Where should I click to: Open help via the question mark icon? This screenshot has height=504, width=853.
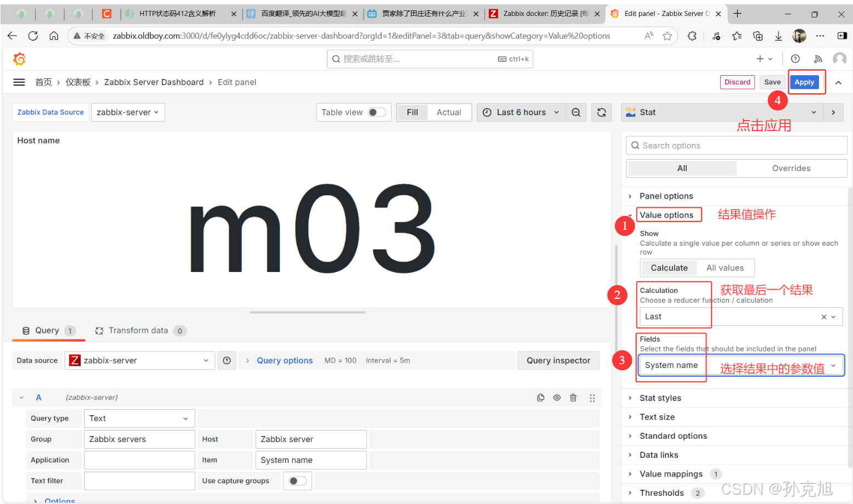[795, 59]
